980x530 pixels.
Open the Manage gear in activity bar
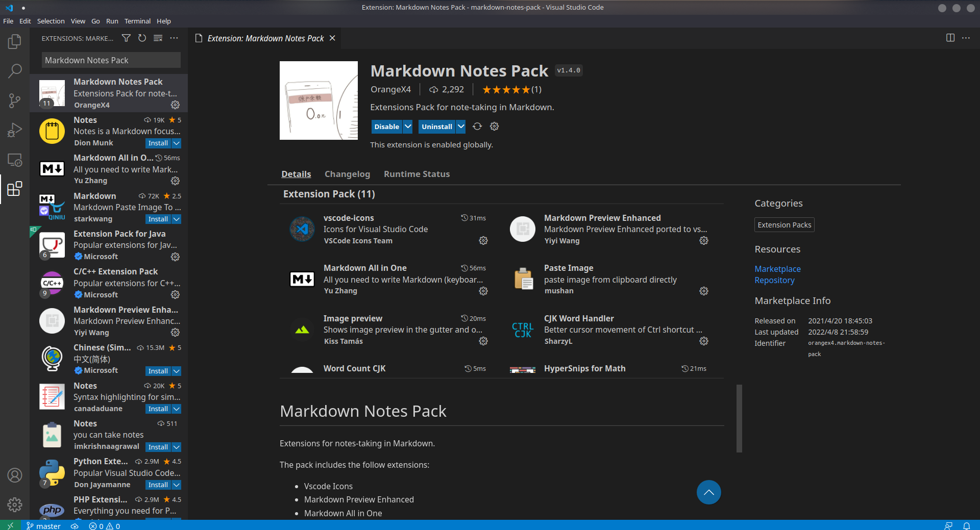[x=15, y=505]
